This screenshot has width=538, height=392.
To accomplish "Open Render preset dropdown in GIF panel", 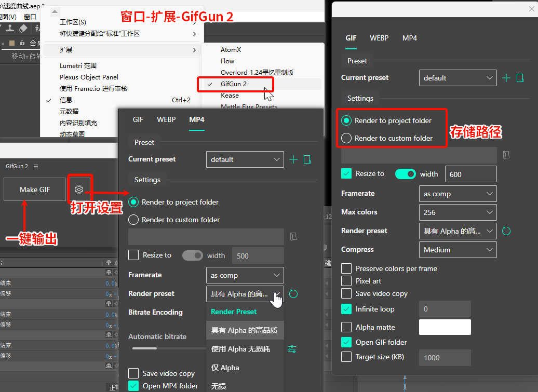I will point(458,231).
